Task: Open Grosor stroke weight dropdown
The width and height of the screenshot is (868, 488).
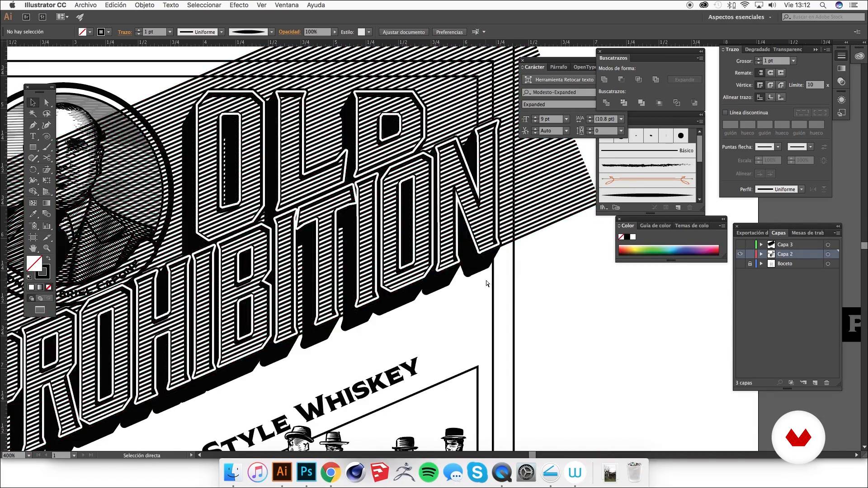Action: 793,61
